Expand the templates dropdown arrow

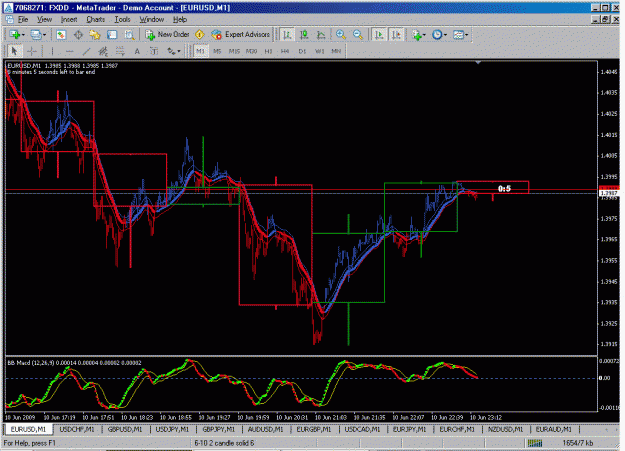point(466,35)
